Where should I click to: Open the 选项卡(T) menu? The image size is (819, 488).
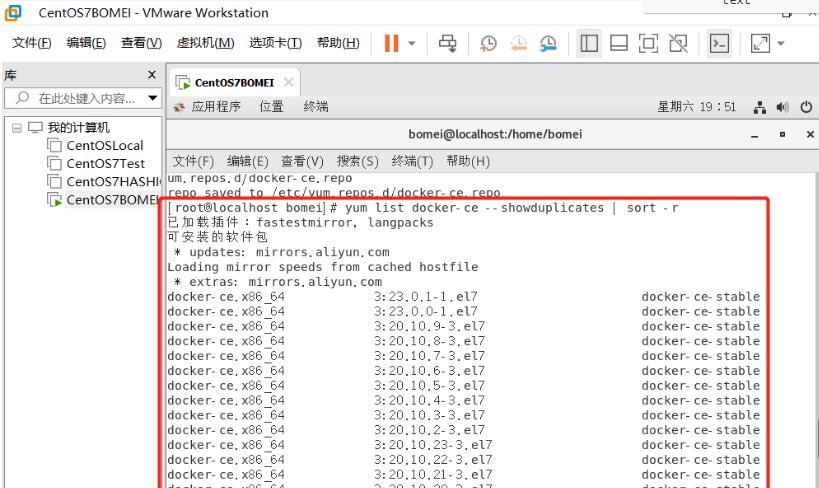click(x=275, y=43)
